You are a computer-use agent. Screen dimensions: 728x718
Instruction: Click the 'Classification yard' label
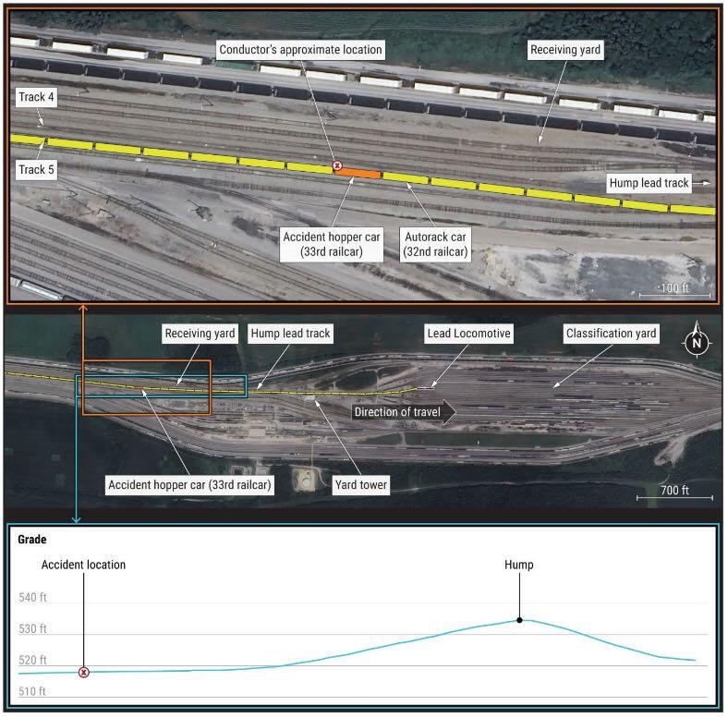(x=611, y=334)
